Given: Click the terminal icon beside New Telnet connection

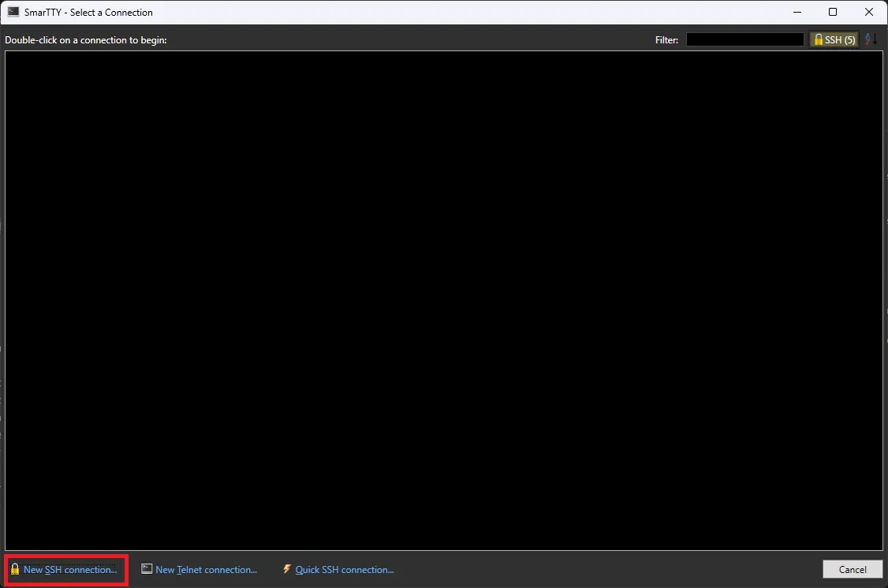Looking at the screenshot, I should click(x=147, y=568).
